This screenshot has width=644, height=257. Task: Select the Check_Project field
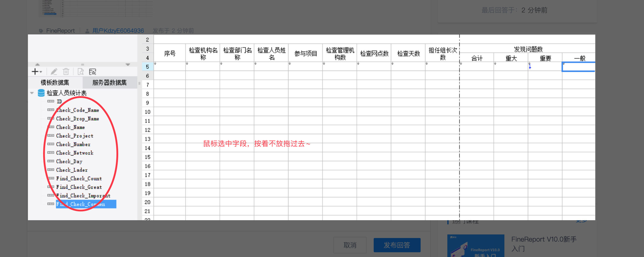point(75,136)
